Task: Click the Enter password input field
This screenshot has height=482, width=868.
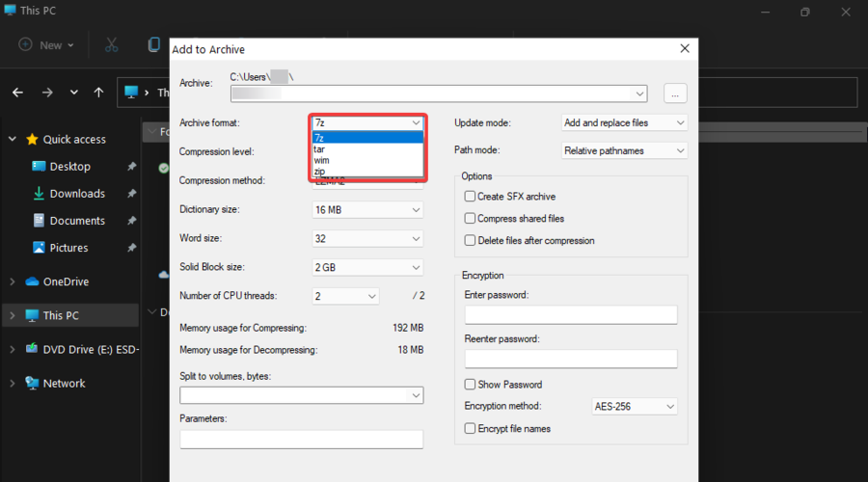Action: click(x=571, y=315)
